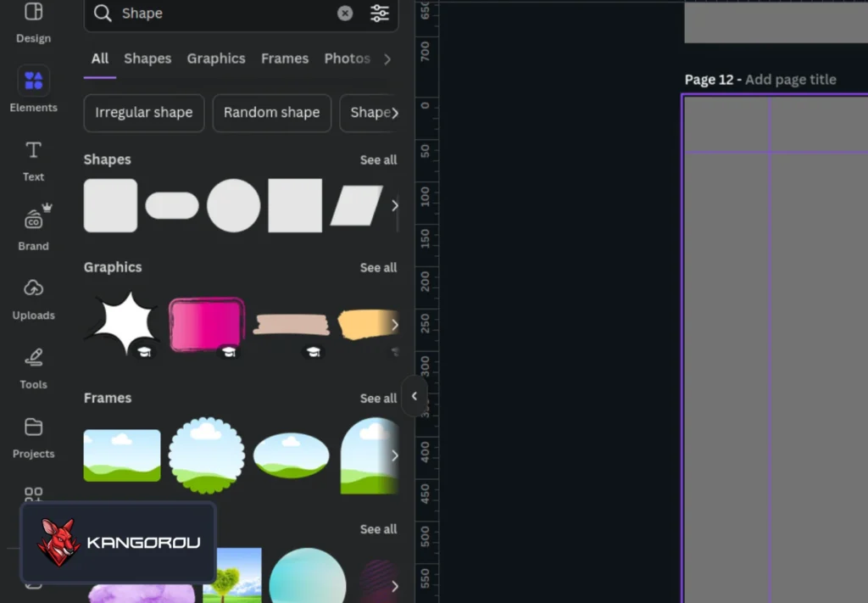The width and height of the screenshot is (868, 603).
Task: Open the Design panel in the sidebar
Action: [x=33, y=22]
